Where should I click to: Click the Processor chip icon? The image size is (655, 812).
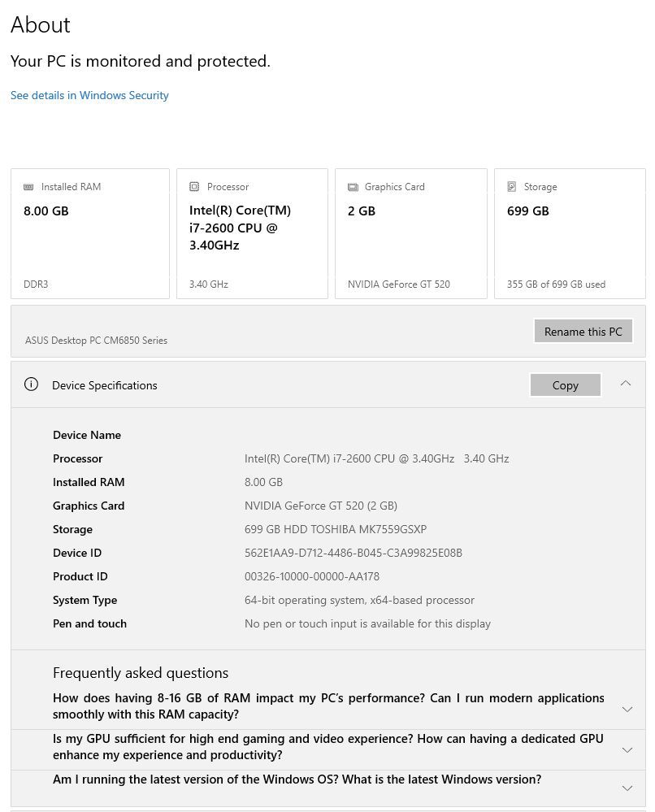click(x=194, y=186)
